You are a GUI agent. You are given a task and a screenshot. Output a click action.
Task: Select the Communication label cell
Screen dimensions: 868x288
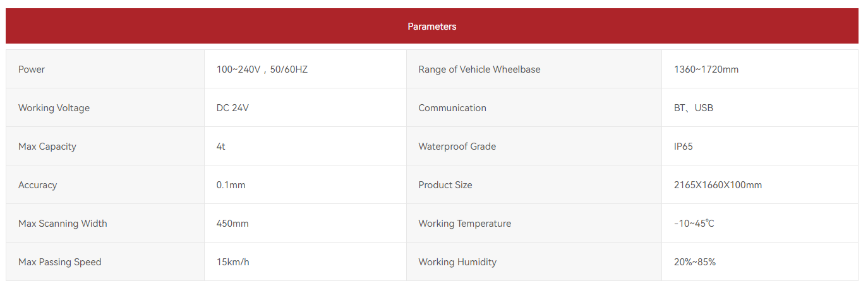coord(534,108)
